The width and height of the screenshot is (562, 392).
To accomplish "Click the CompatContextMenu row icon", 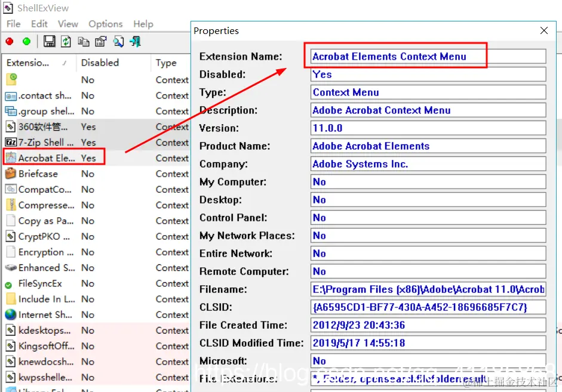I will pos(11,189).
